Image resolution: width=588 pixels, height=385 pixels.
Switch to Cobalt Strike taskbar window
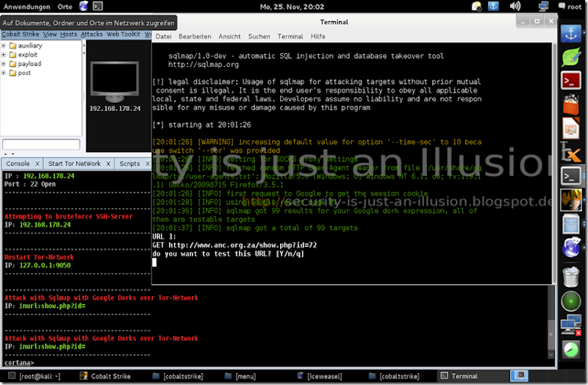(x=105, y=376)
